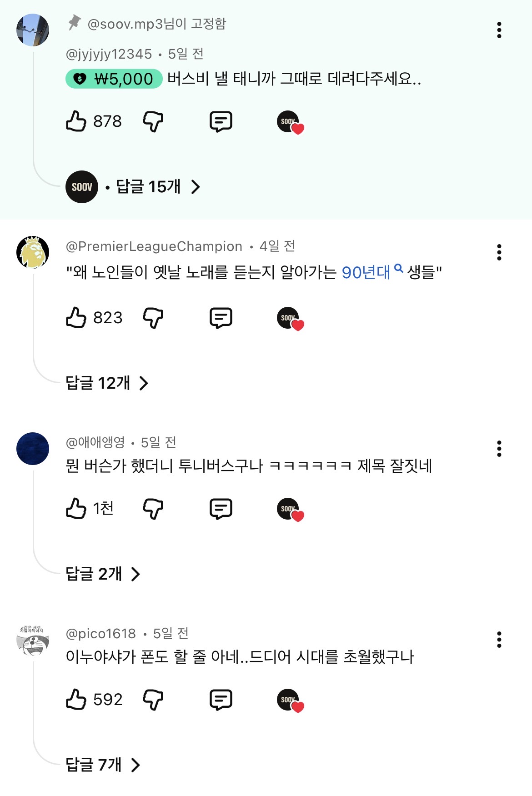Dislike the 투니버스구나 comment
Screen dimensions: 532x796
153,508
